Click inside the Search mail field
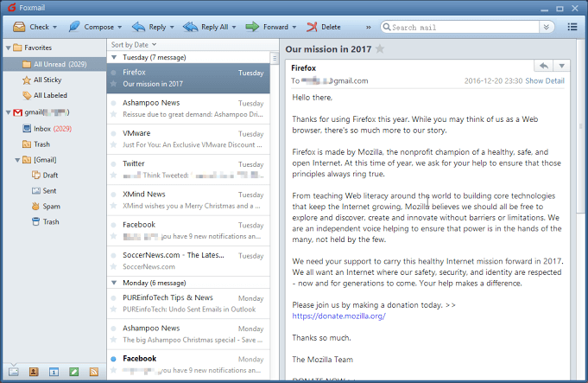This screenshot has height=383, width=588. pos(465,27)
